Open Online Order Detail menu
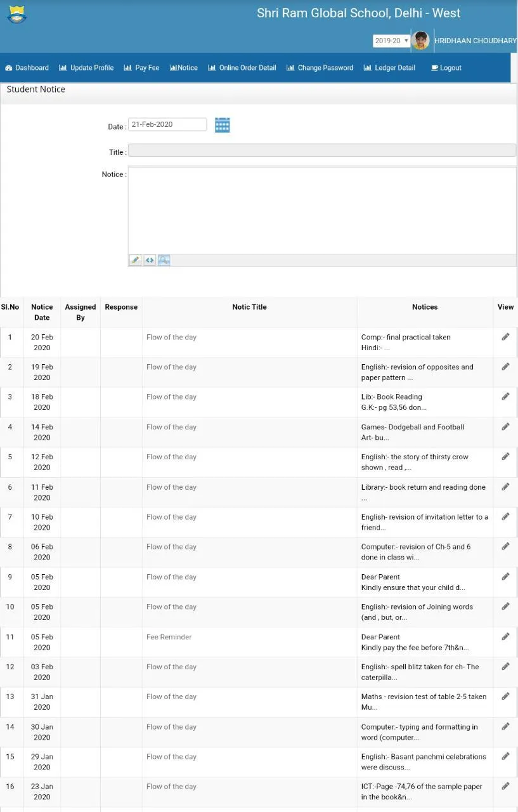The height and width of the screenshot is (812, 518). click(242, 68)
